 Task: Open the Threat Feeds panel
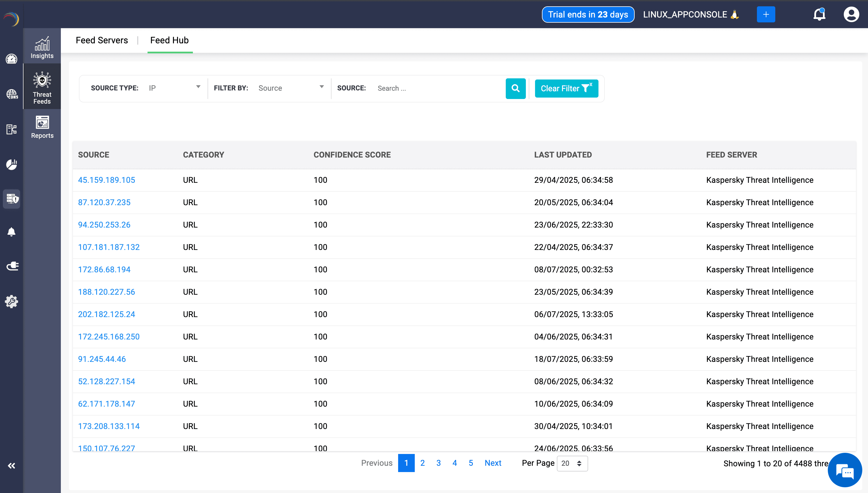click(x=42, y=86)
